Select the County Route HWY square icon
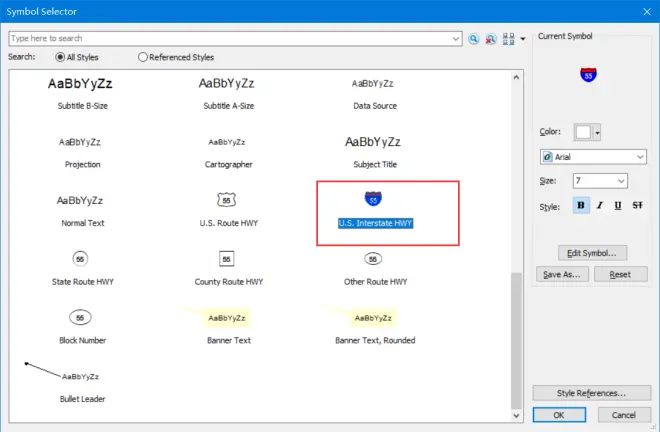This screenshot has height=432, width=660. [x=226, y=259]
